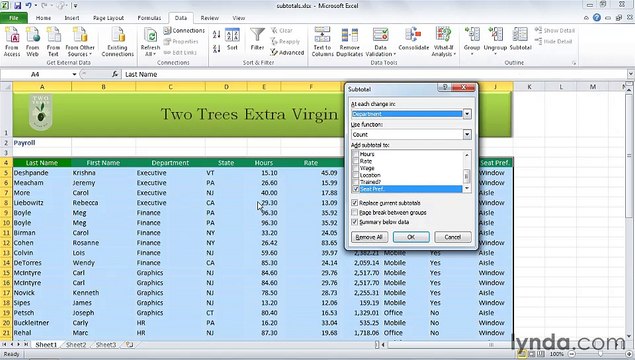The width and height of the screenshot is (635, 360).
Task: Switch to the Insert tab
Action: coord(72,18)
